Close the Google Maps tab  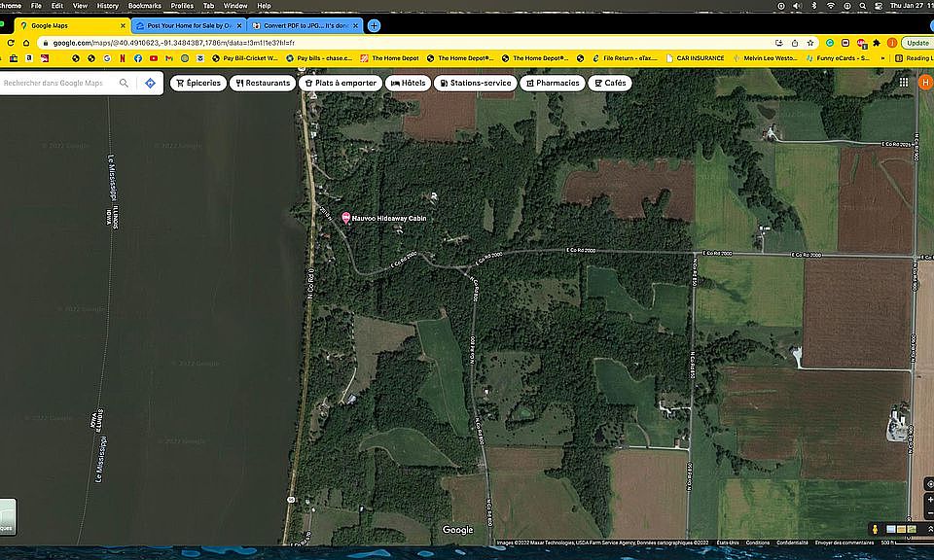pos(123,25)
